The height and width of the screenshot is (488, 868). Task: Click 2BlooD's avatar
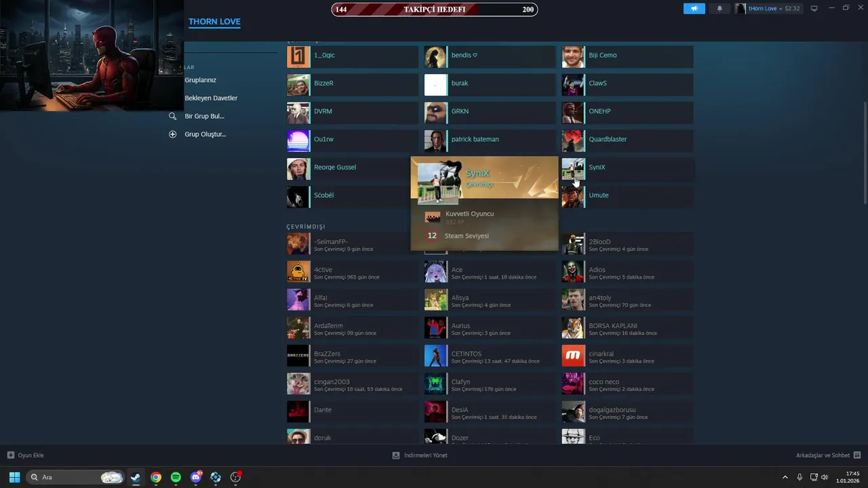573,244
